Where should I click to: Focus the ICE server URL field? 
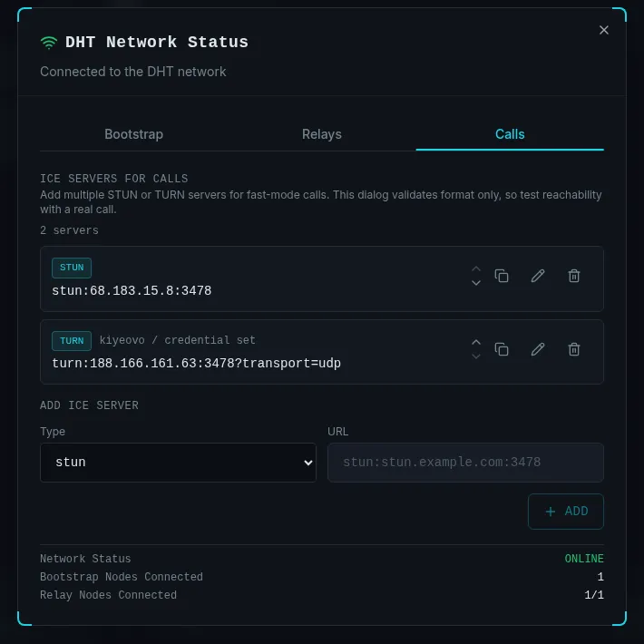[x=465, y=463]
